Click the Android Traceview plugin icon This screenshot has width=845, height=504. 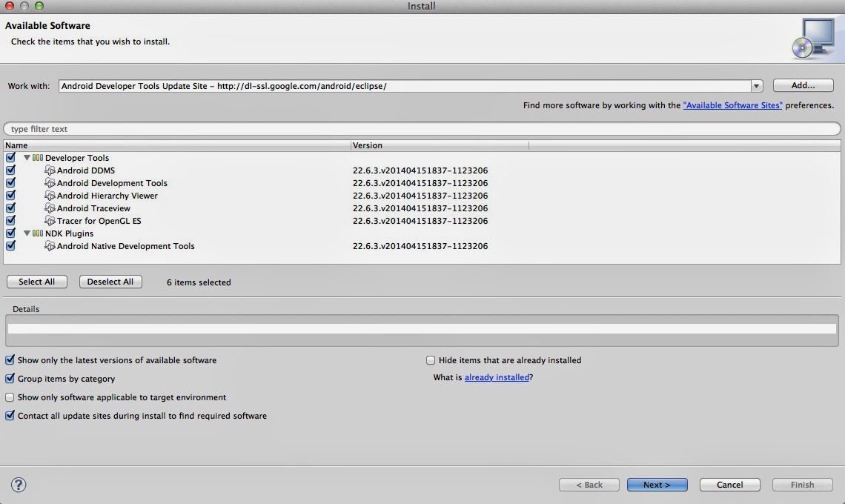(x=50, y=208)
